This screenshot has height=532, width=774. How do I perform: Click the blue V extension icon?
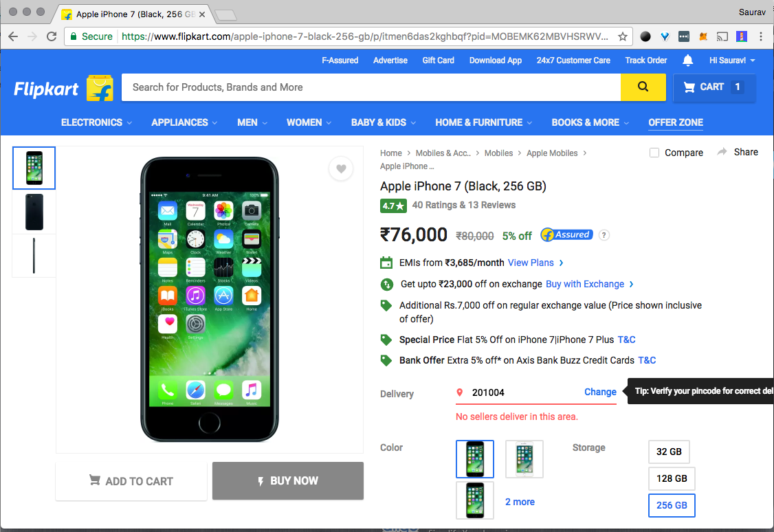pyautogui.click(x=665, y=36)
